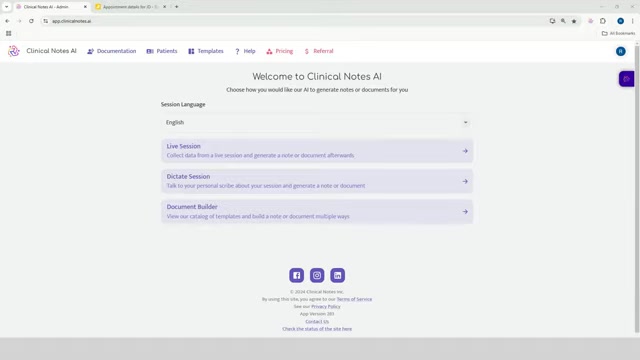Open the tab search dropdown arrow
The width and height of the screenshot is (640, 360).
point(7,7)
